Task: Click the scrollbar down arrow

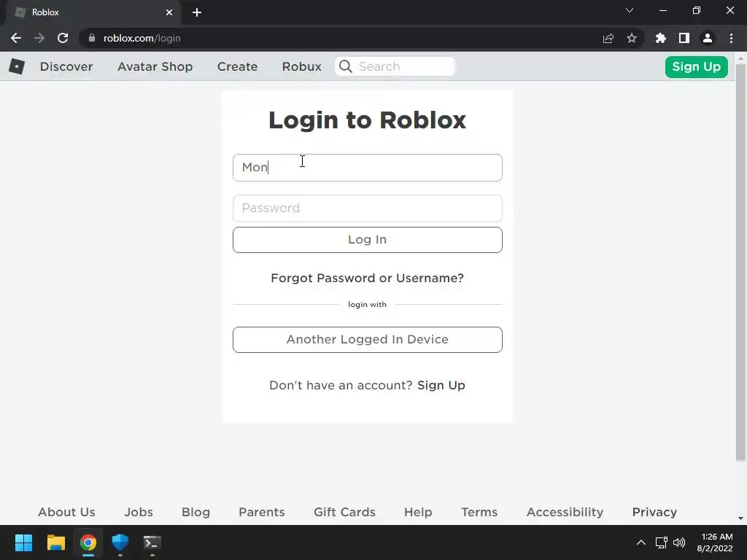Action: [741, 518]
